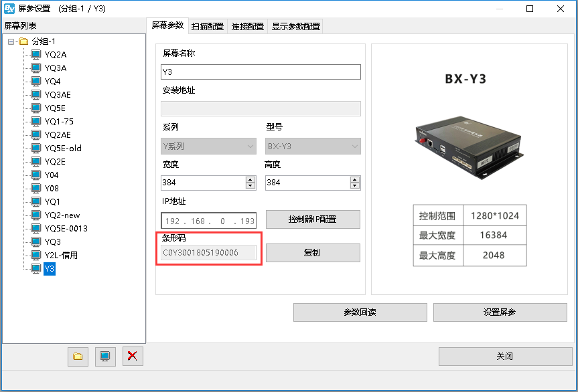Click the monitor icon next to YQ3AE
Image resolution: width=578 pixels, height=392 pixels.
tap(35, 95)
